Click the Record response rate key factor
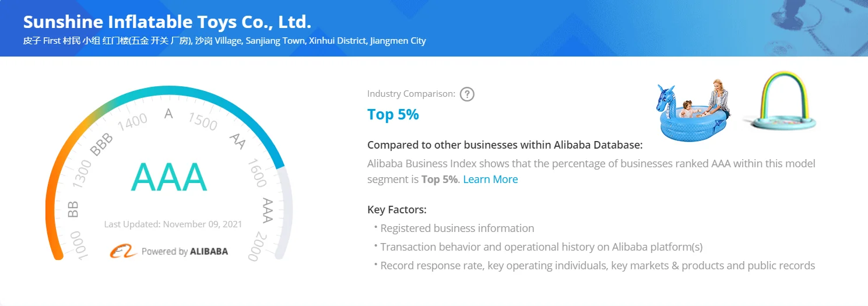 tap(597, 266)
